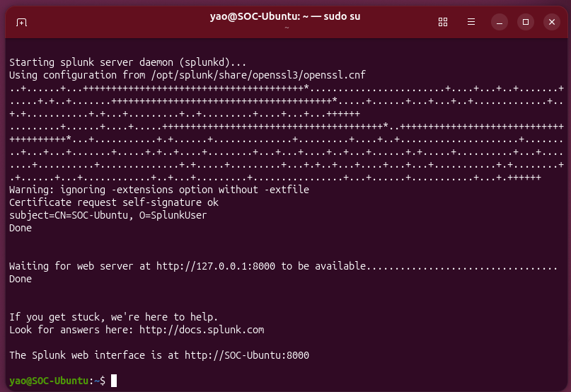Click the 'If you get stuck' help line
The image size is (571, 392).
[x=114, y=317]
